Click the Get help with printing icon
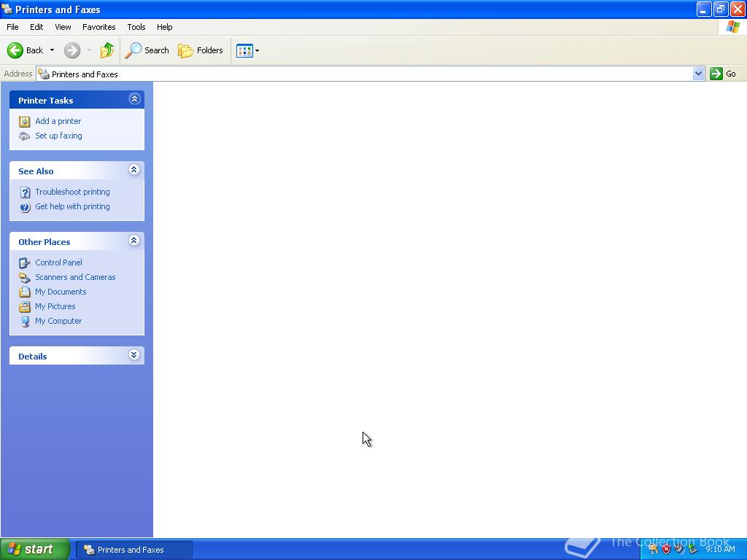747x560 pixels. [x=25, y=207]
